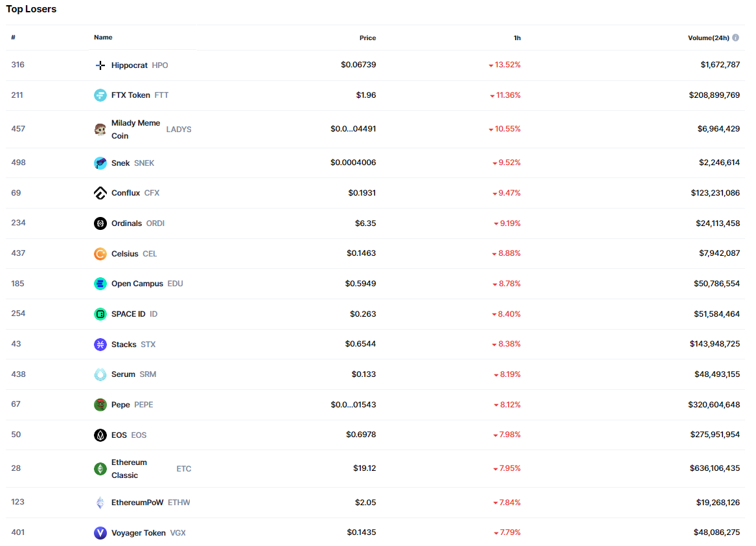
Task: Sort the table by Price header
Action: (x=367, y=38)
